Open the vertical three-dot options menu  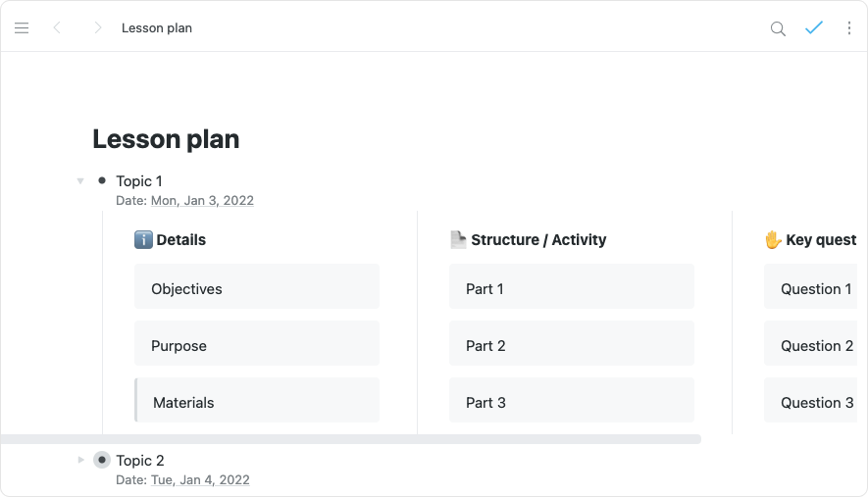(x=849, y=28)
